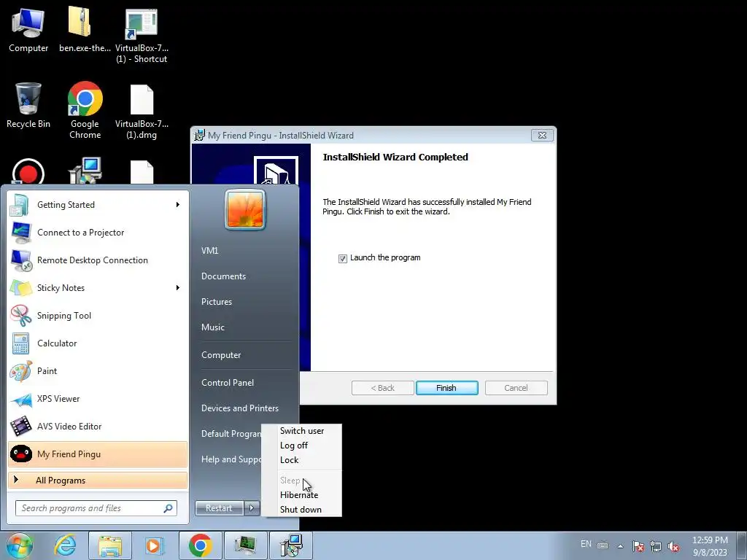Click Finish in the InstallShield Wizard
The height and width of the screenshot is (560, 747).
(447, 388)
